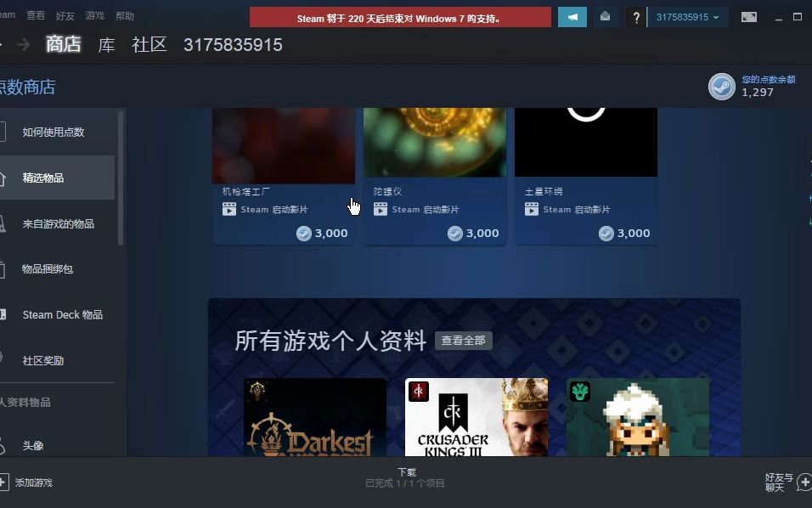
Task: Click points coin on 陀螺仪 card
Action: coord(455,234)
